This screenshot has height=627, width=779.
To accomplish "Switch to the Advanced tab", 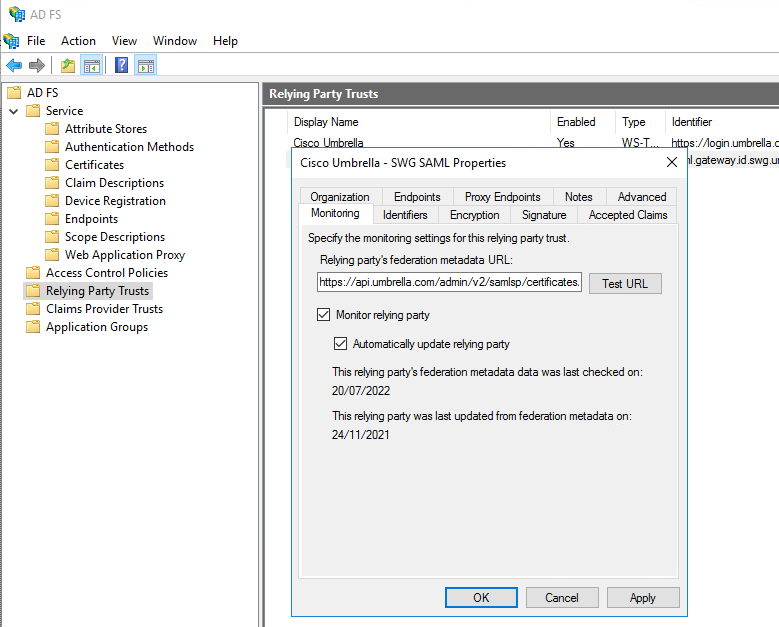I will tap(642, 197).
